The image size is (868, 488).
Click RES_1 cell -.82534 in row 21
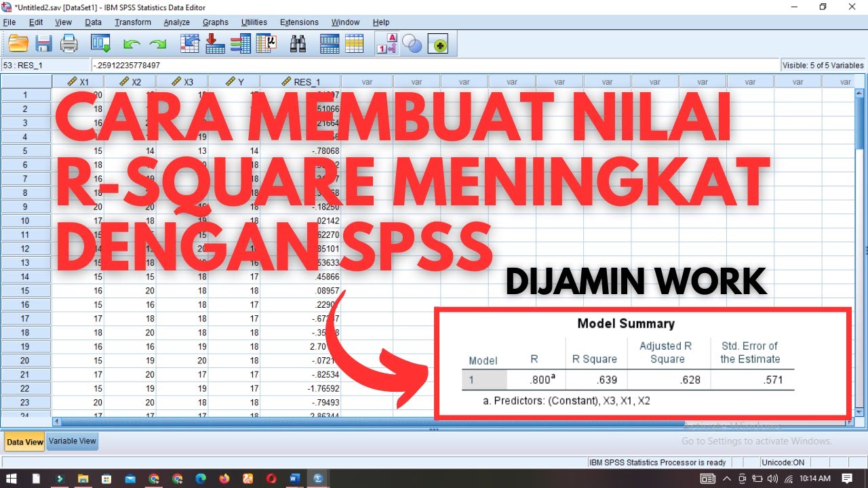tap(301, 375)
